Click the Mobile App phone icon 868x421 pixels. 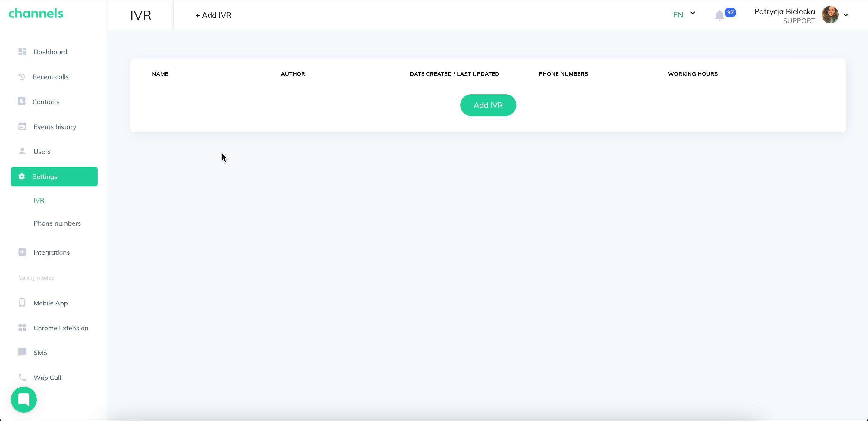click(x=22, y=303)
